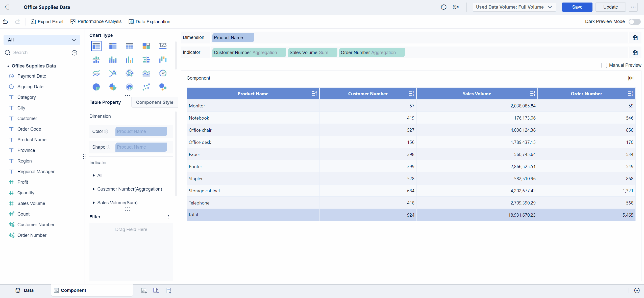Open Data Explanation

(x=150, y=21)
